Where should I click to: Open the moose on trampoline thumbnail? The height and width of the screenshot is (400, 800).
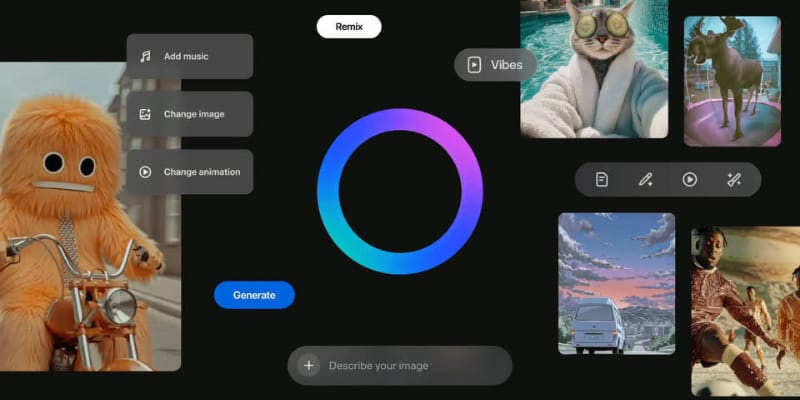(732, 82)
